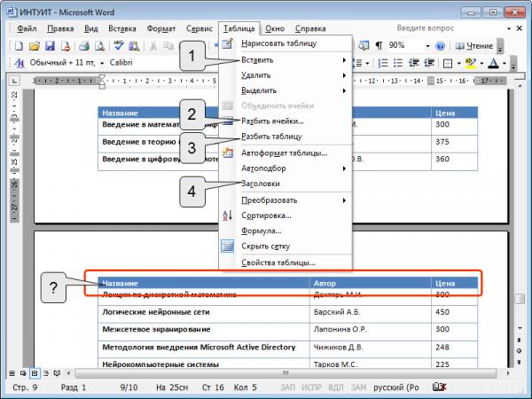Click the Print icon in toolbar

(84, 46)
